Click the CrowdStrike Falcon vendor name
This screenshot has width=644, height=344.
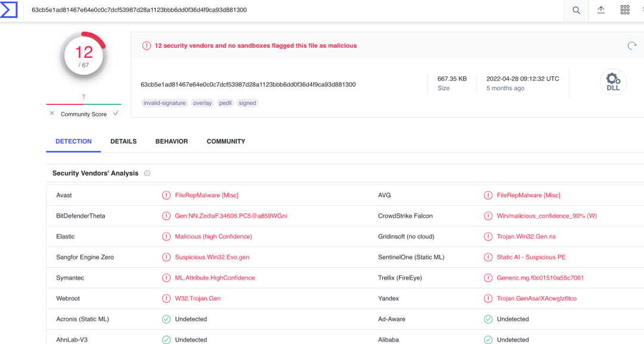click(x=405, y=216)
